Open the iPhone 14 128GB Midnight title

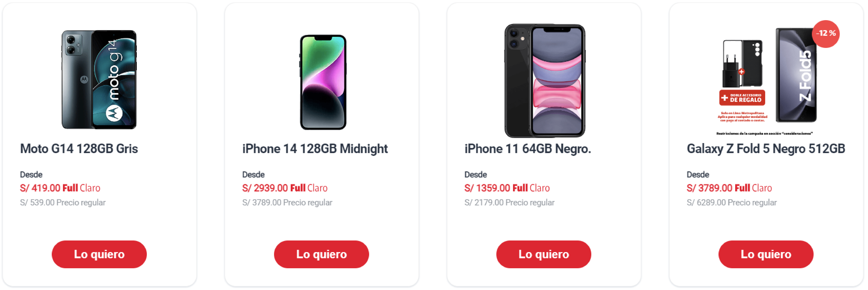(x=315, y=149)
